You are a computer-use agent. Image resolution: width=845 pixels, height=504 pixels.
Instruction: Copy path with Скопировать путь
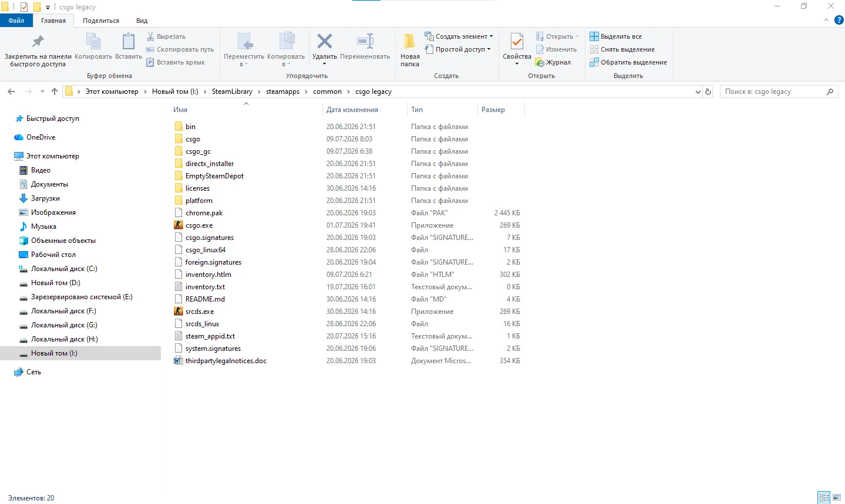pos(180,49)
